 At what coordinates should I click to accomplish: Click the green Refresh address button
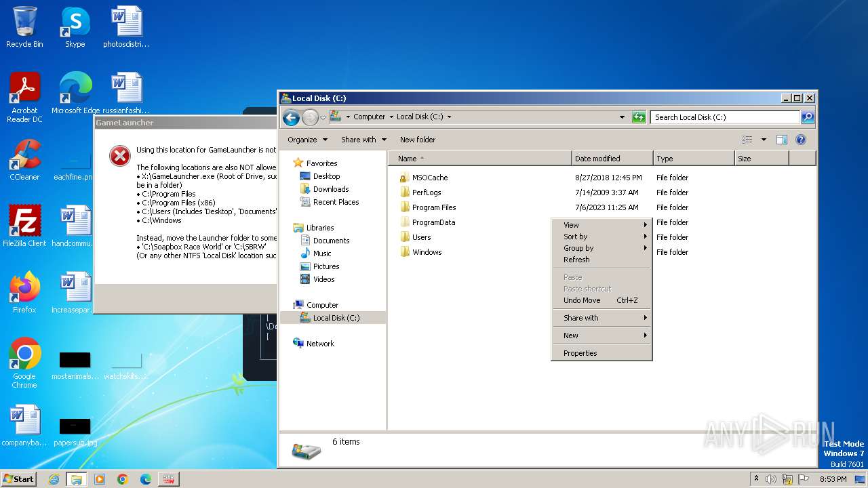tap(639, 117)
